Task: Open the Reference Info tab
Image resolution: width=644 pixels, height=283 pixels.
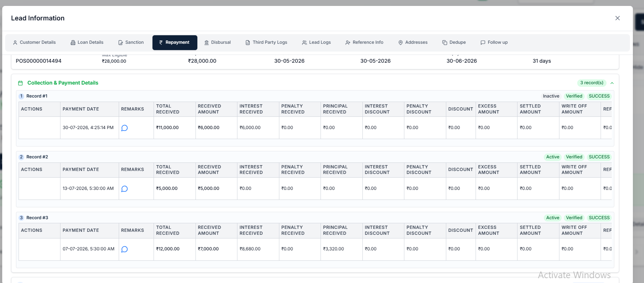Action: click(364, 42)
